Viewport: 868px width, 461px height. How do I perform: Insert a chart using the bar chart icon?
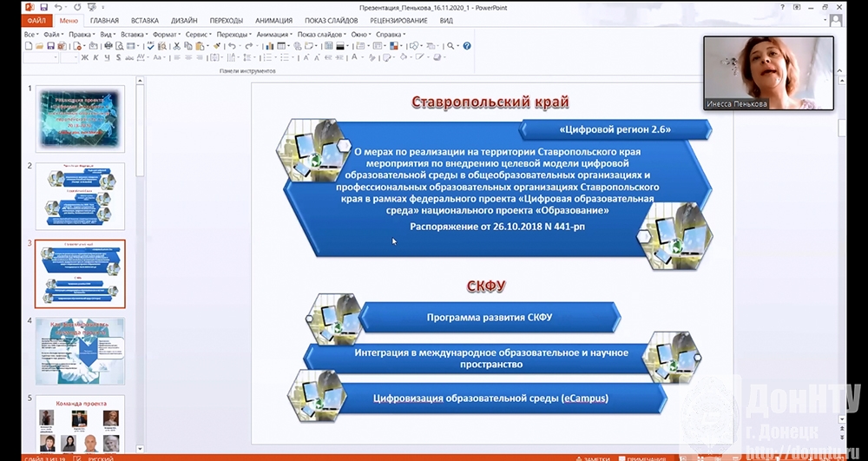tap(270, 46)
